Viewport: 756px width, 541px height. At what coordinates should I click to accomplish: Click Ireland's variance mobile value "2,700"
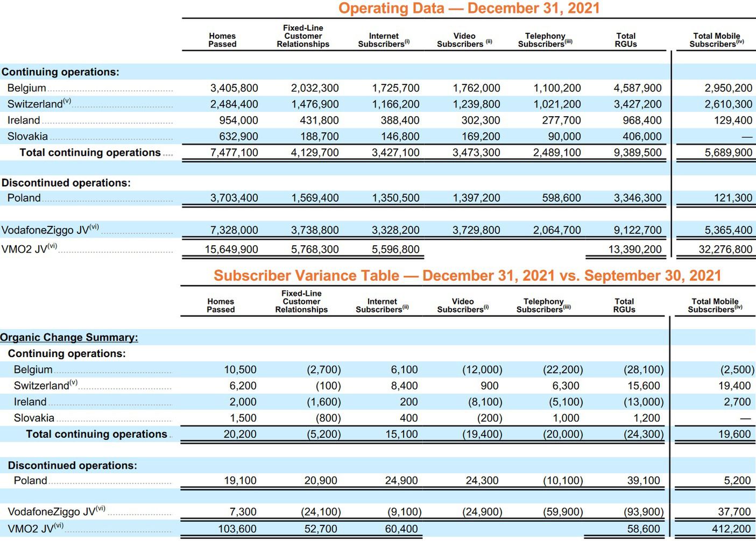tap(737, 402)
